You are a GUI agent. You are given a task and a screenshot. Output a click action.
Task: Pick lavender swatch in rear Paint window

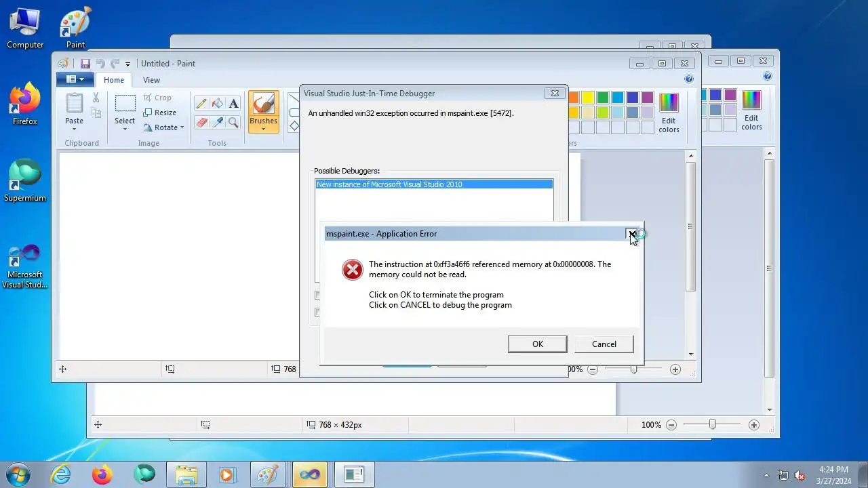(x=730, y=110)
